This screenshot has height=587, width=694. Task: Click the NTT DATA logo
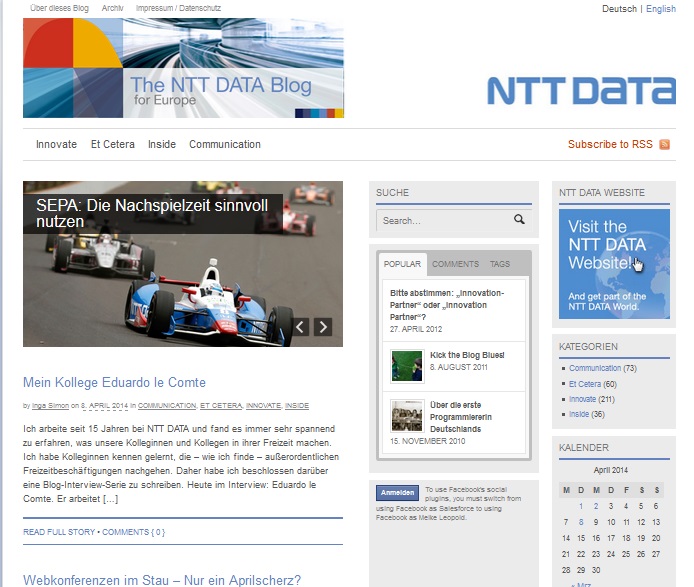[x=581, y=90]
